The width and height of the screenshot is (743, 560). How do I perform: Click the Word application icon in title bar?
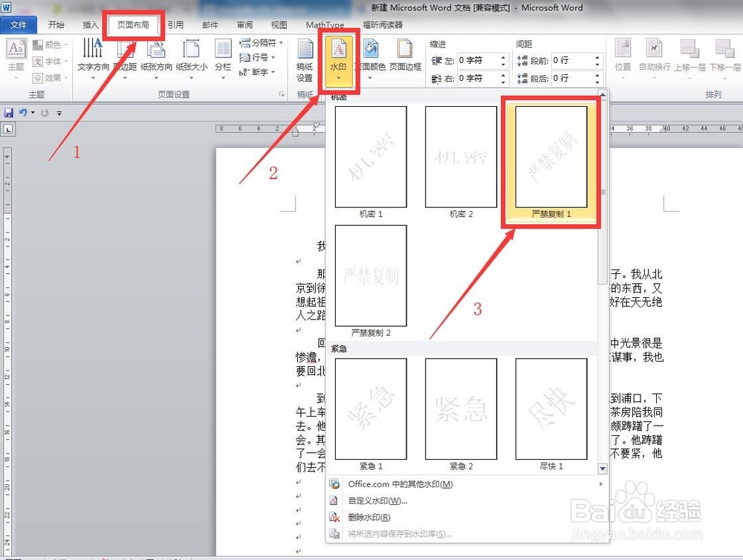click(6, 7)
